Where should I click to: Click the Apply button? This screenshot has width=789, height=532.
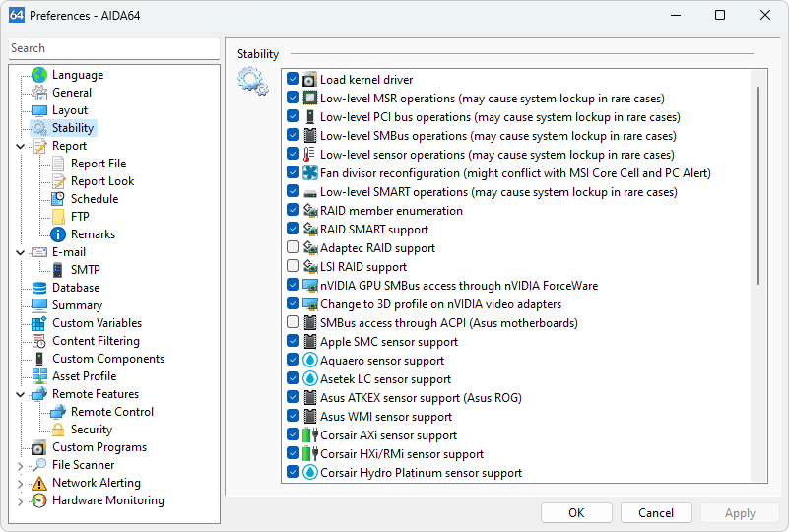click(740, 513)
